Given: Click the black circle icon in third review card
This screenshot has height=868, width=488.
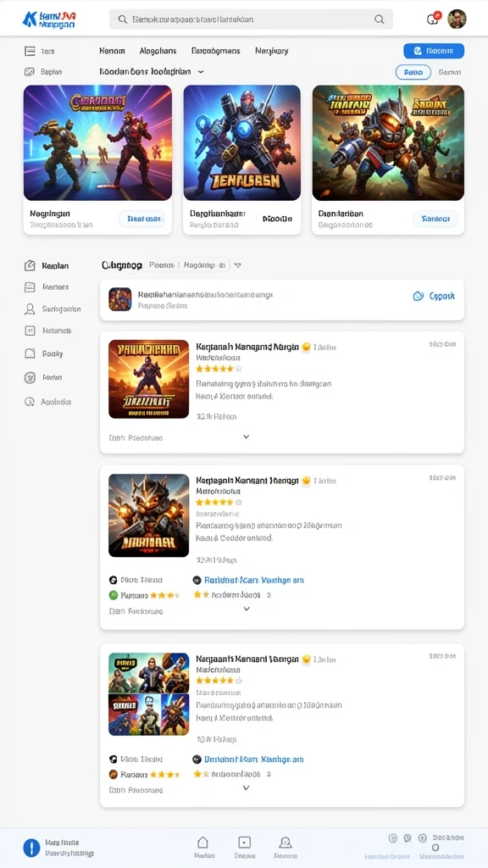Looking at the screenshot, I should pyautogui.click(x=114, y=759).
